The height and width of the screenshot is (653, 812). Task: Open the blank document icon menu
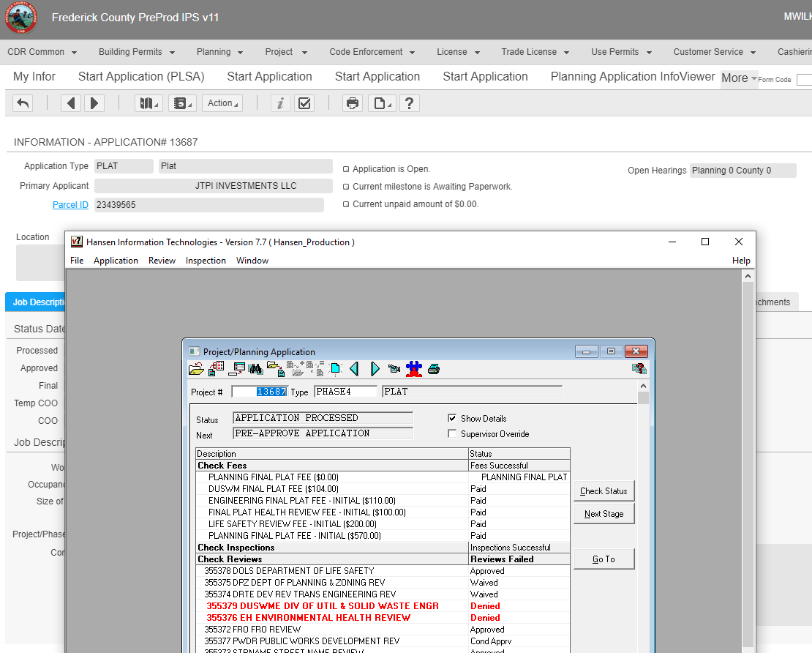click(x=382, y=103)
